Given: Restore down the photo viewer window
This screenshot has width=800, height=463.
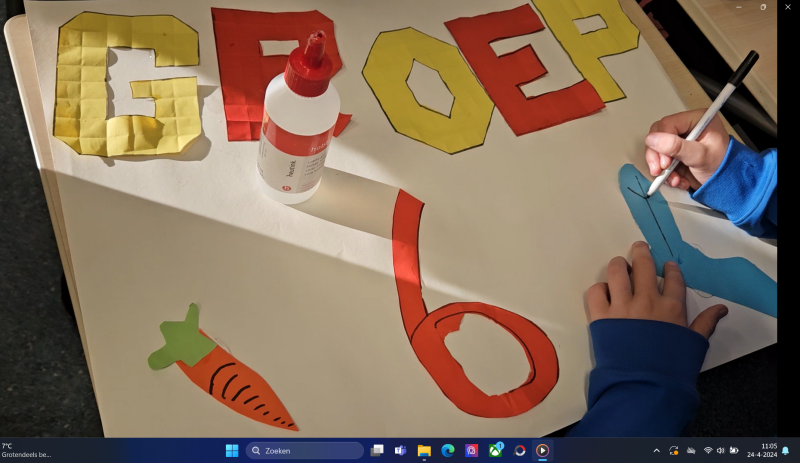Looking at the screenshot, I should (x=763, y=7).
